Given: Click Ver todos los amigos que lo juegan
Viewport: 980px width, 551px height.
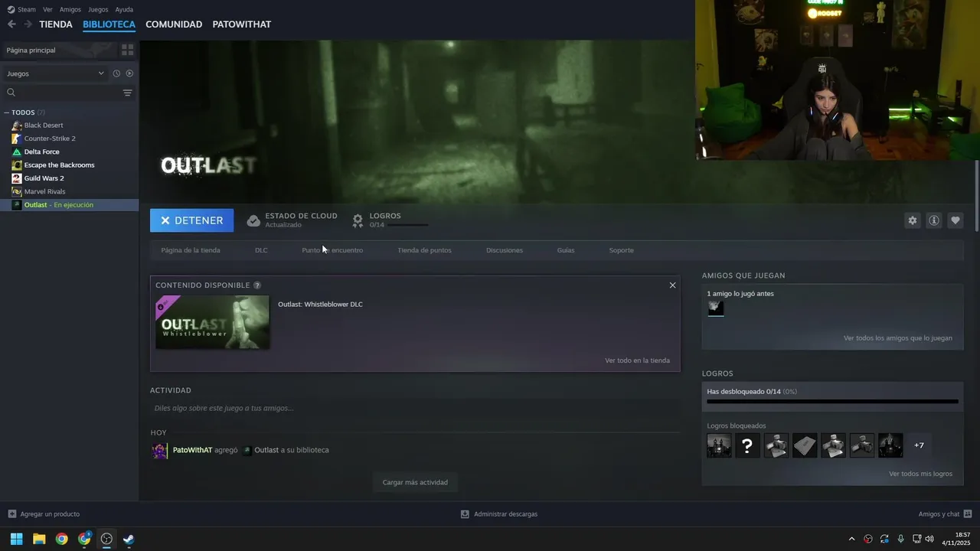Looking at the screenshot, I should (x=897, y=338).
